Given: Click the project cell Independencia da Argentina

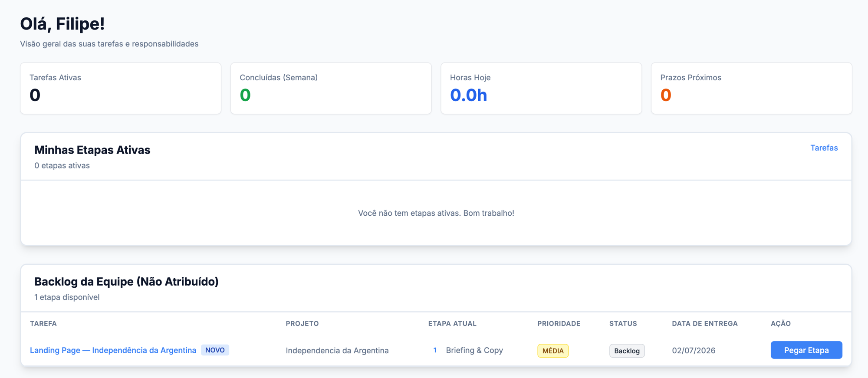Looking at the screenshot, I should click(337, 351).
